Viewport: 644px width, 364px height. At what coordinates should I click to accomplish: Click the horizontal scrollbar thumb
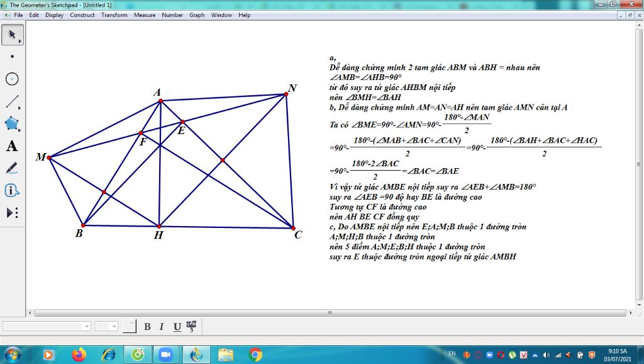coord(330,313)
